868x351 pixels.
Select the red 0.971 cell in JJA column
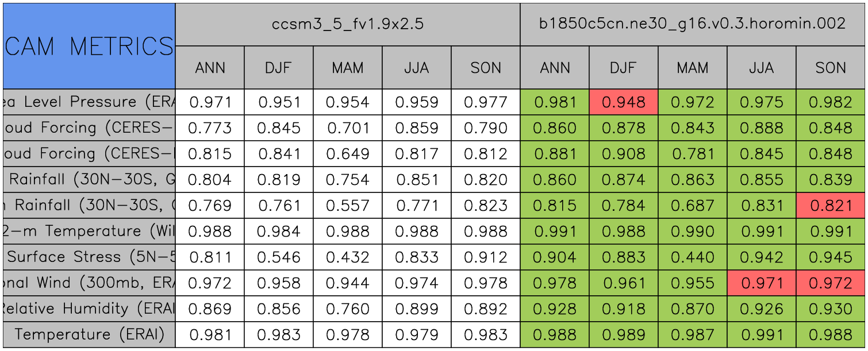coord(761,283)
